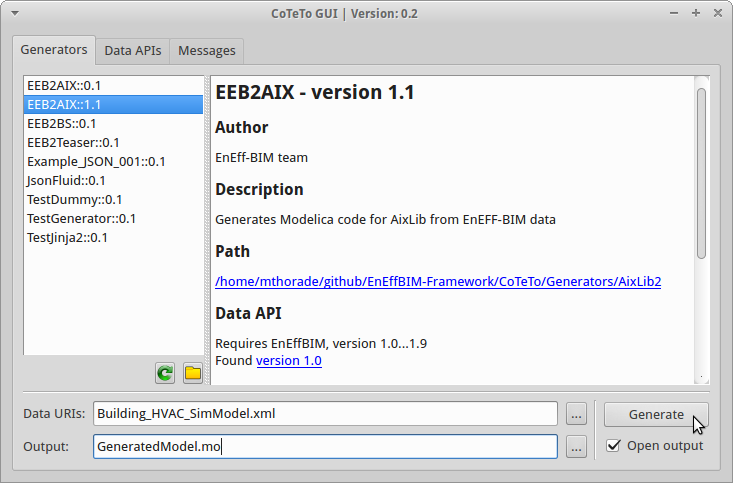This screenshot has height=483, width=733.
Task: Click 'Requires EnEffBIM, version 1.0...1.9' text
Action: pyautogui.click(x=321, y=344)
